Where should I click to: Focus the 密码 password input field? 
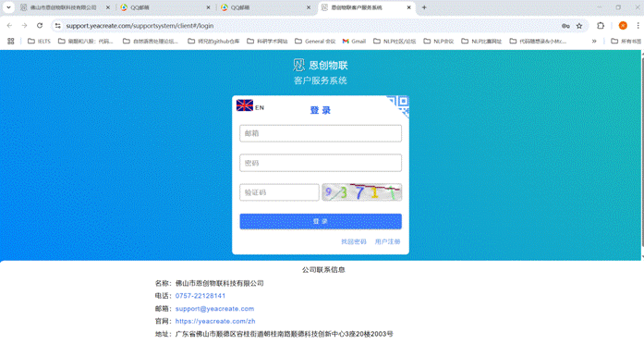(321, 163)
